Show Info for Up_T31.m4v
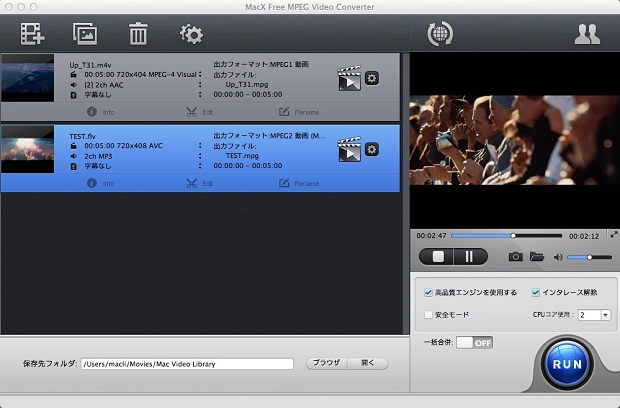The width and height of the screenshot is (620, 408). pos(100,112)
